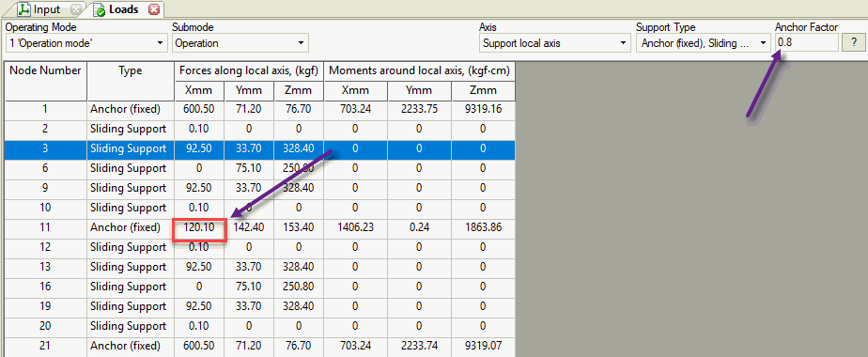Image resolution: width=868 pixels, height=357 pixels.
Task: Click moment value 2233.75
Action: click(x=419, y=109)
